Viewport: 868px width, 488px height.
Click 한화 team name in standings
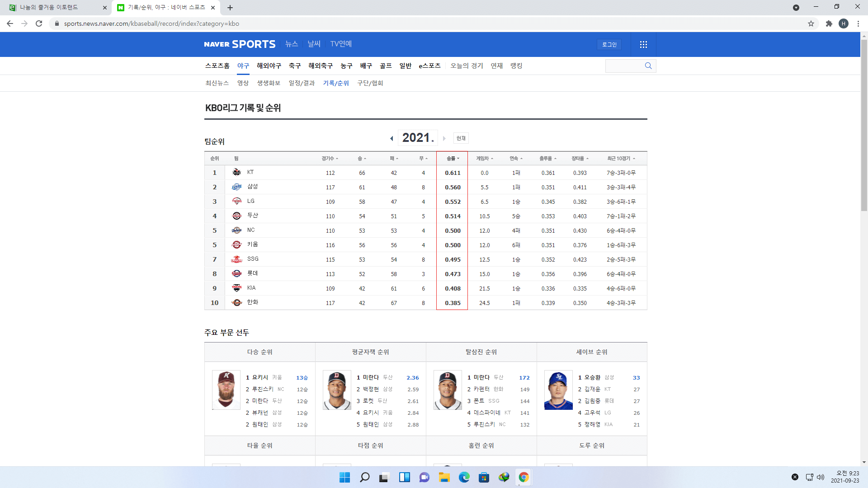click(253, 302)
